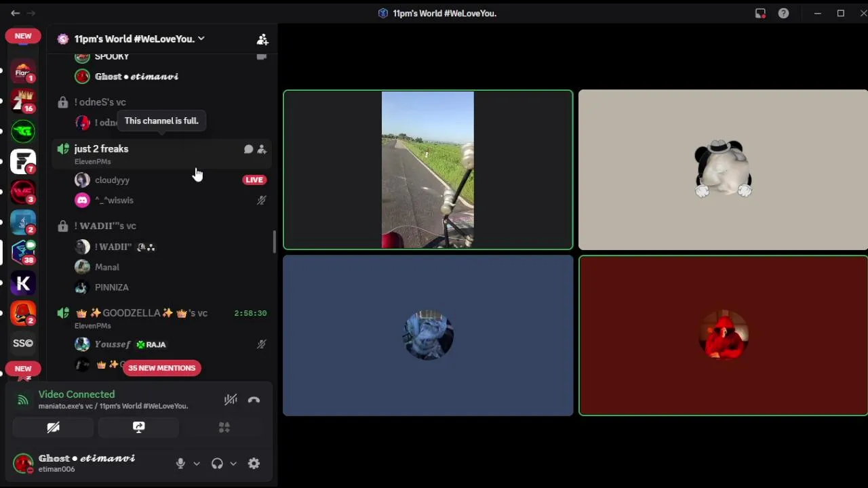Focus the red background participant tile
The height and width of the screenshot is (488, 868).
click(x=723, y=335)
